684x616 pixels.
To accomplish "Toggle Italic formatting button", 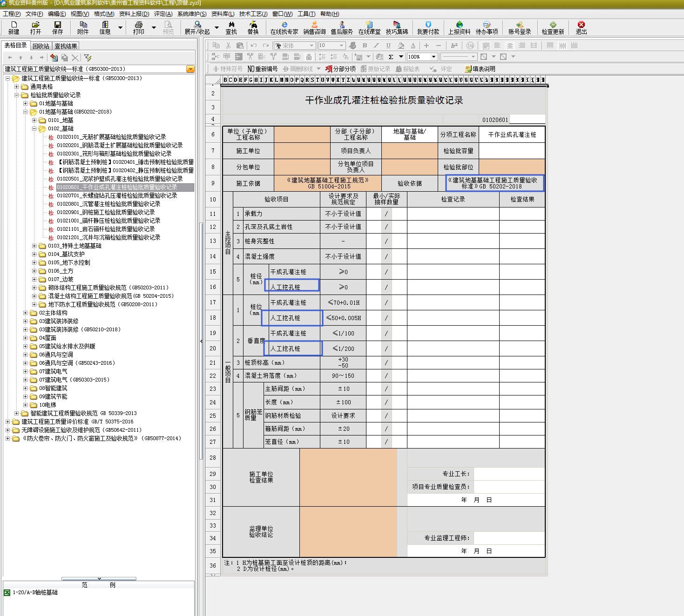I will [x=376, y=46].
